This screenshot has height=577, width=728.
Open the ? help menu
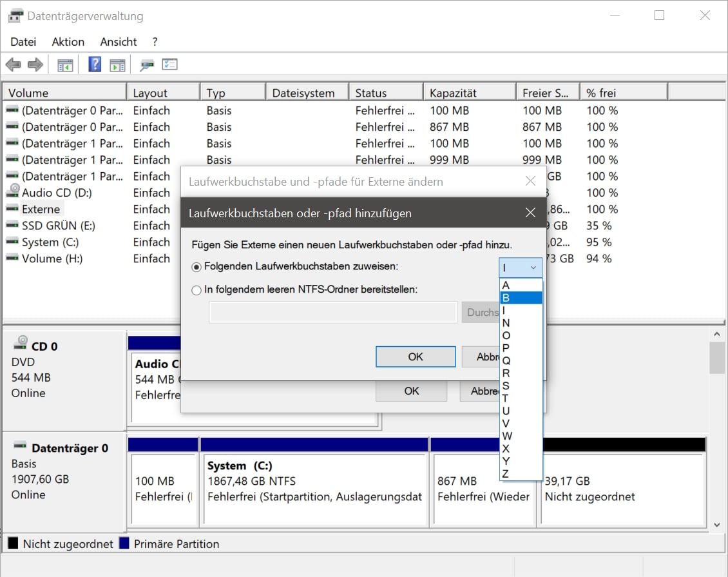(155, 42)
